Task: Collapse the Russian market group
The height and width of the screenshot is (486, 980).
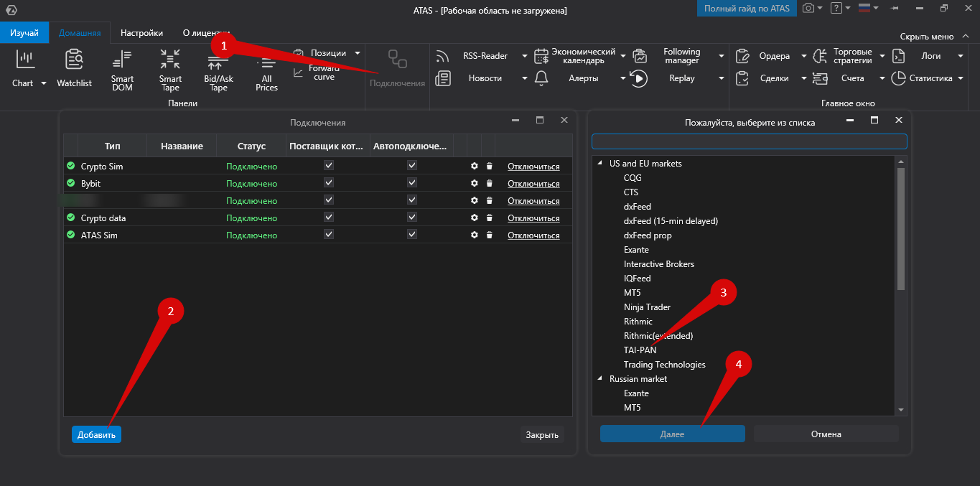Action: point(600,379)
